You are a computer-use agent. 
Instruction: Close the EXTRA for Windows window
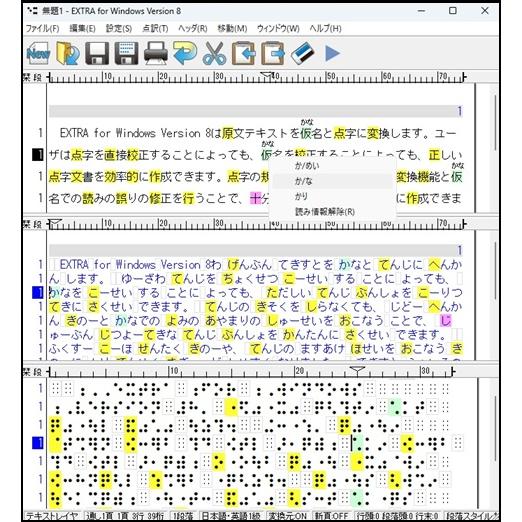[485, 11]
